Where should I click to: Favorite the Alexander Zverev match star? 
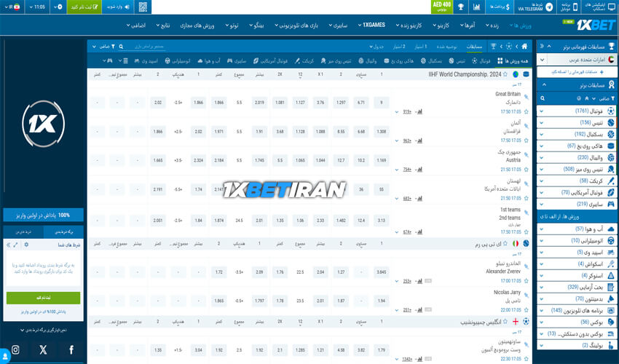pos(527,281)
